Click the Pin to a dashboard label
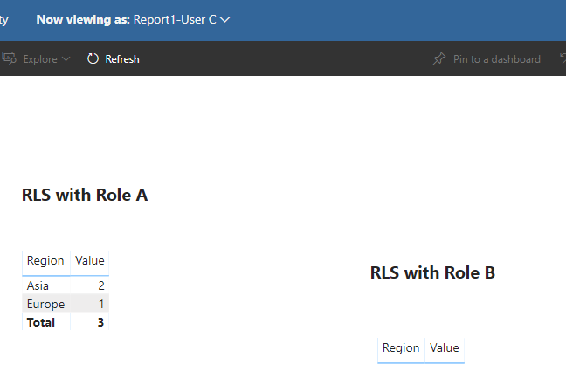Screen dimensions: 566x392 [x=497, y=59]
